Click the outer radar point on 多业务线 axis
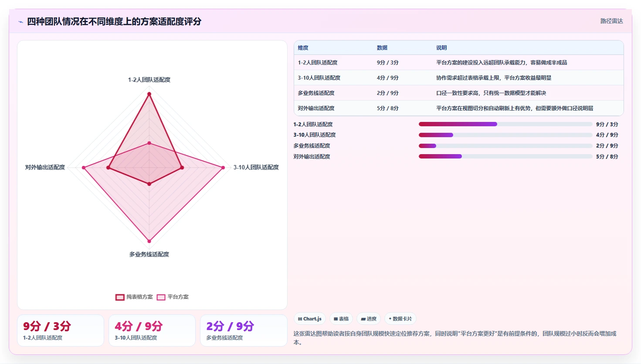The image size is (641, 364). [x=149, y=241]
